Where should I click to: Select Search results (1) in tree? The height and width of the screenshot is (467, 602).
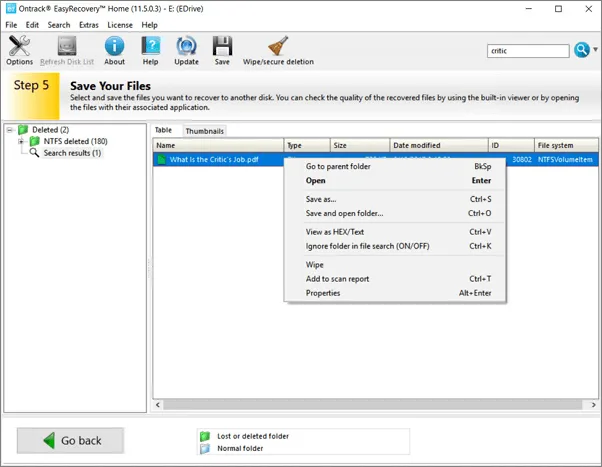point(71,153)
